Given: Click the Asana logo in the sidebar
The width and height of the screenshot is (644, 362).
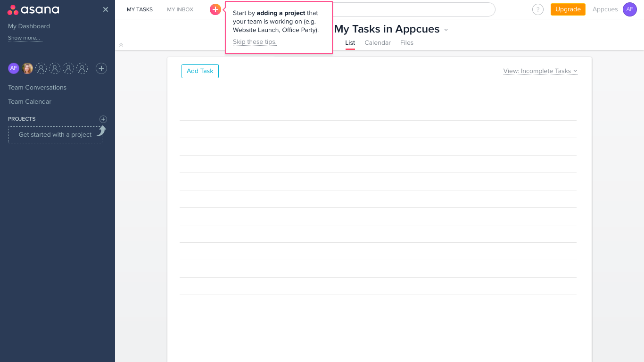Looking at the screenshot, I should point(33,9).
